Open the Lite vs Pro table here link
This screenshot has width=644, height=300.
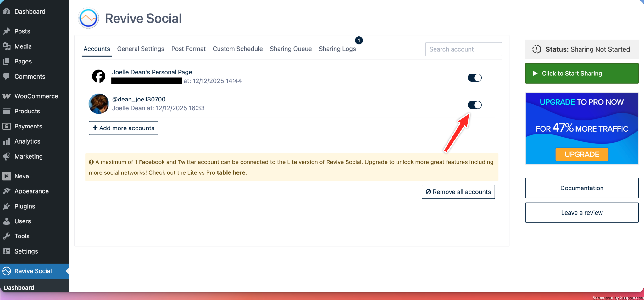click(x=231, y=173)
